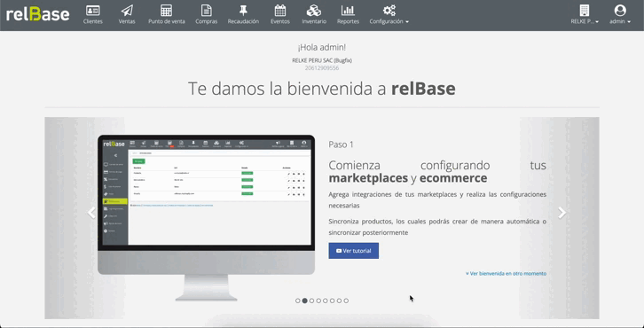The width and height of the screenshot is (644, 328).
Task: Click 'Agrega integraciones de tus marketplaces' paragraph
Action: click(437, 199)
